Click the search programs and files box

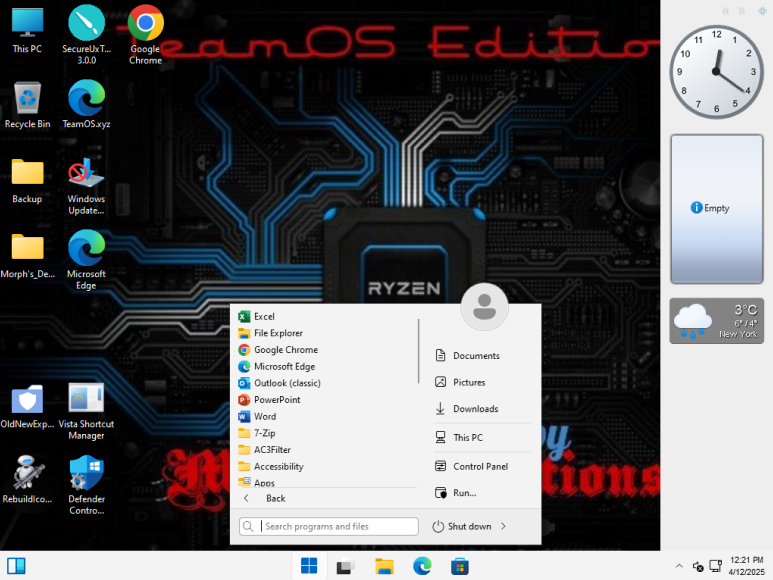point(329,526)
